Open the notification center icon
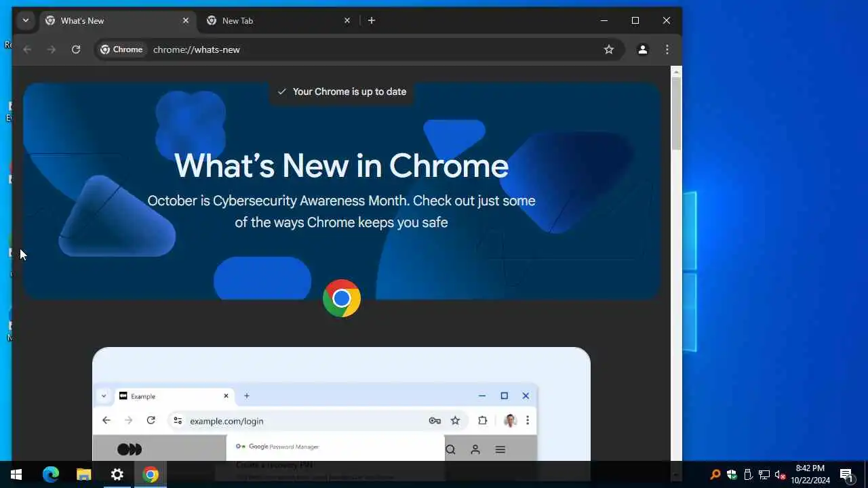Screen dimensions: 868x488 [846, 474]
